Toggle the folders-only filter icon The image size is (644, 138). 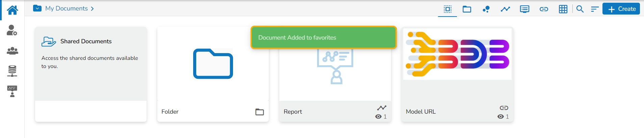(x=467, y=9)
